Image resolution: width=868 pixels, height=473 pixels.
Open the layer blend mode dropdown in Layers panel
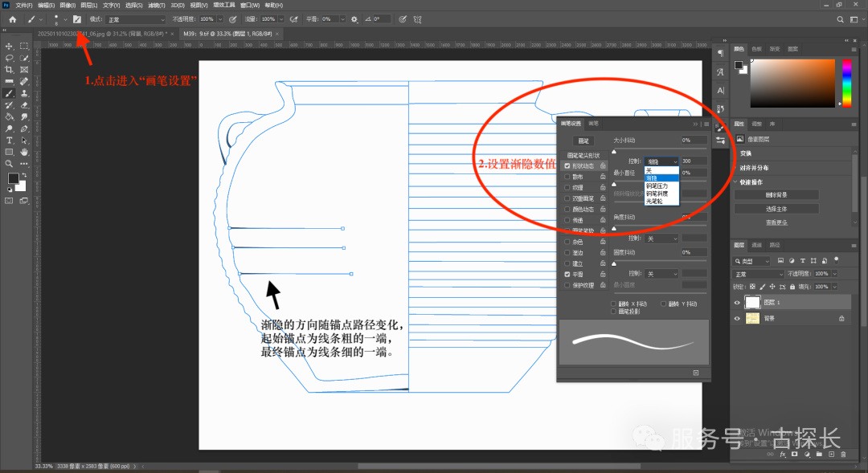[x=759, y=274]
